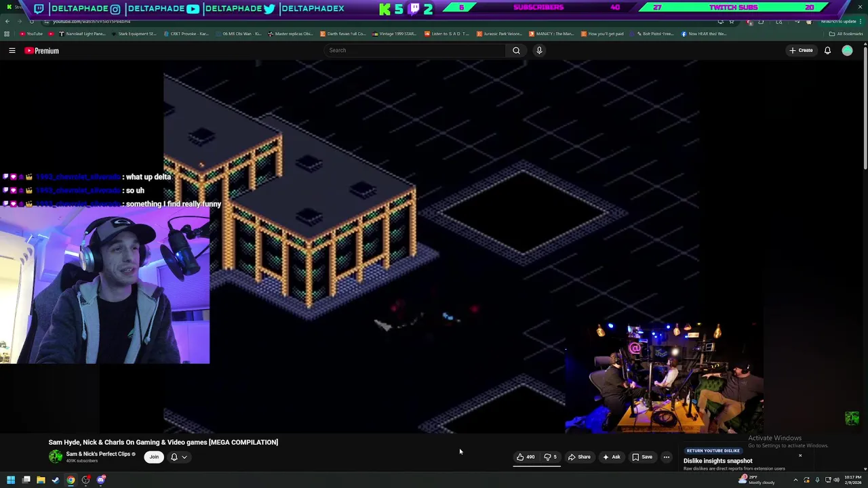Open the account avatar menu
Image resolution: width=868 pixels, height=488 pixels.
click(x=847, y=50)
